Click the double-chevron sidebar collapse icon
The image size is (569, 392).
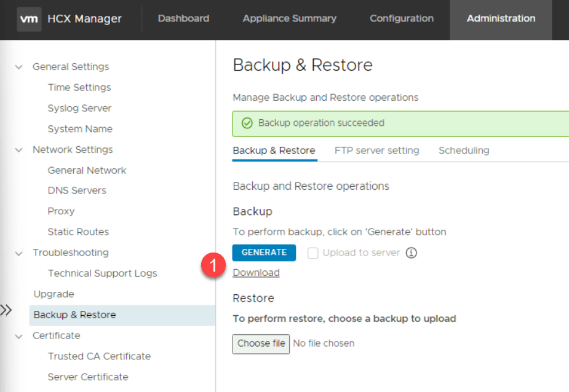click(x=6, y=310)
